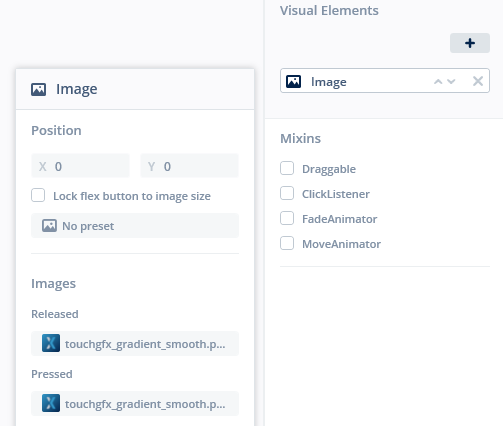Click the X position input field
The height and width of the screenshot is (426, 503).
click(80, 166)
